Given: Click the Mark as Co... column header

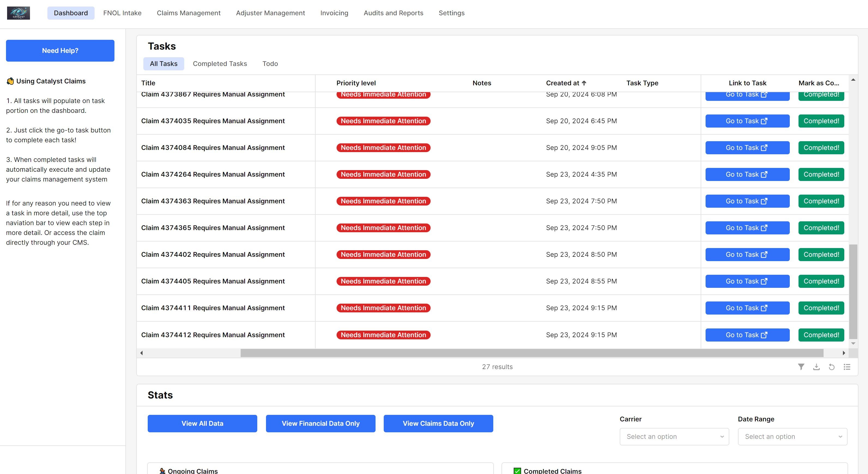Looking at the screenshot, I should tap(819, 83).
